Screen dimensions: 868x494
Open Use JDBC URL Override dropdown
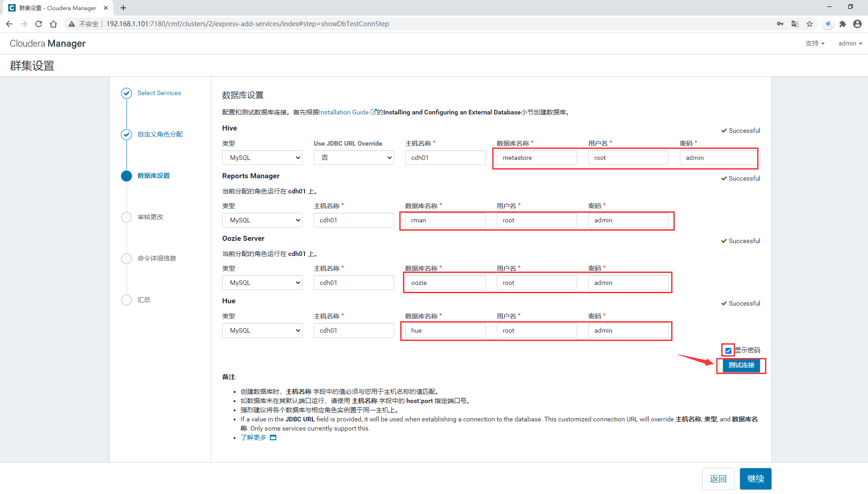pos(354,158)
